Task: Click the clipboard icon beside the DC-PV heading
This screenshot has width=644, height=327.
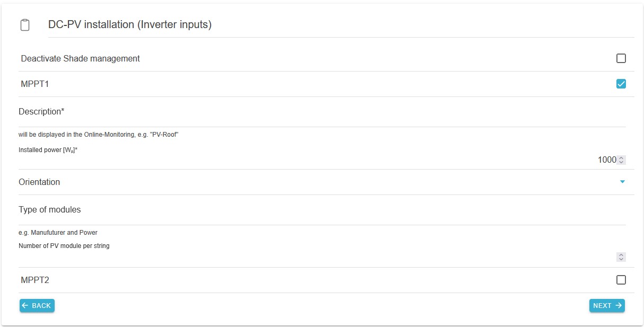Action: (25, 25)
